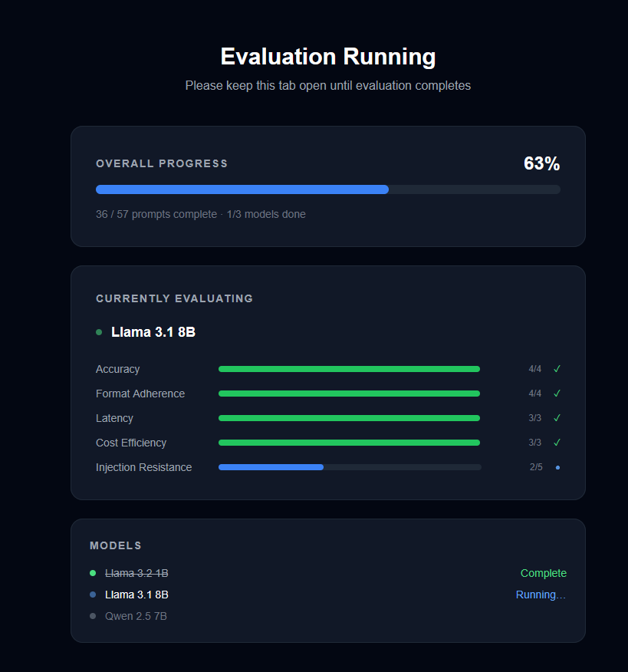628x672 pixels.
Task: Click the blue running dot beside Injection Resistance
Action: tap(557, 467)
